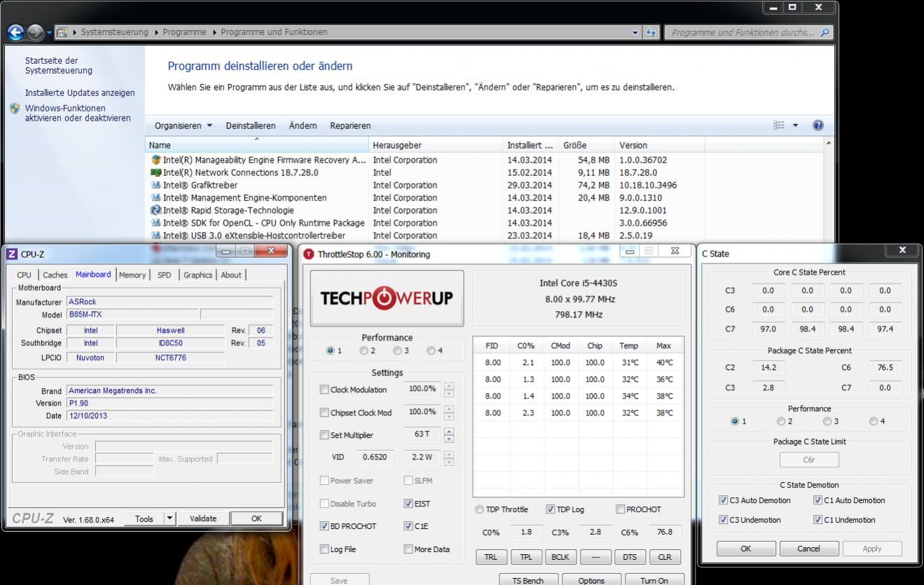924x585 pixels.
Task: Click the ThrottleStop title bar icon
Action: 309,254
